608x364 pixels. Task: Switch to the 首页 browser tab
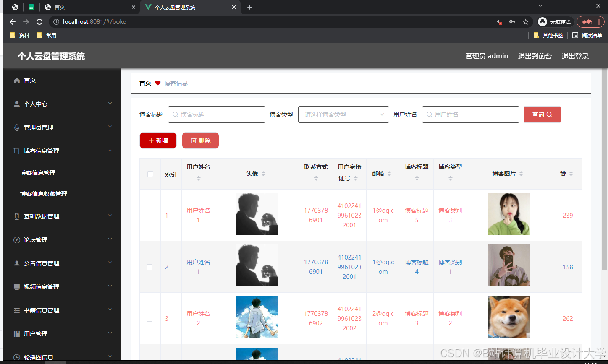[x=89, y=7]
